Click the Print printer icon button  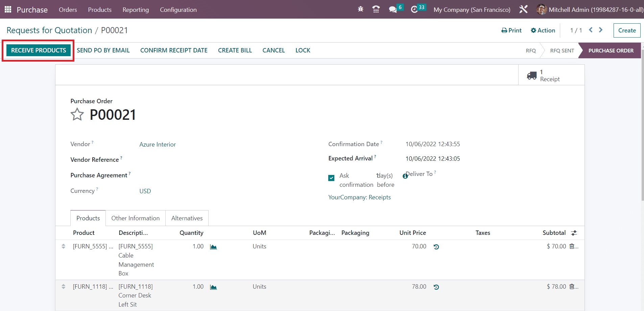511,30
